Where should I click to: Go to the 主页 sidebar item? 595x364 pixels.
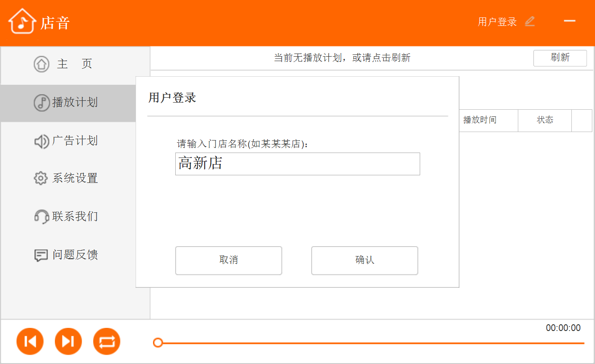tap(75, 64)
